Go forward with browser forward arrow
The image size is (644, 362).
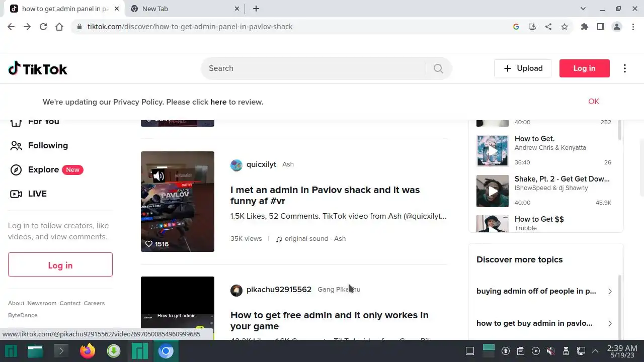pyautogui.click(x=27, y=27)
